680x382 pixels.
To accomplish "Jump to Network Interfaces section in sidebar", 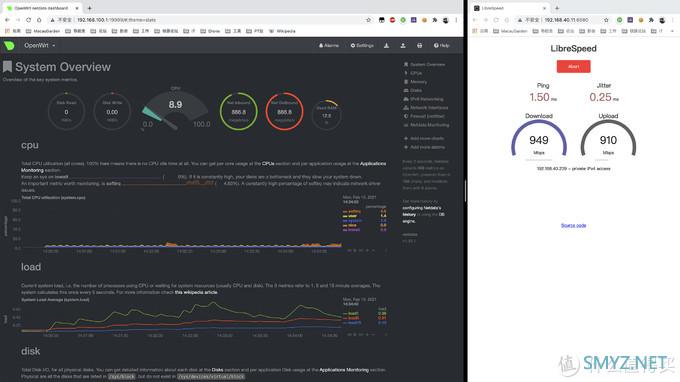I will (x=426, y=108).
